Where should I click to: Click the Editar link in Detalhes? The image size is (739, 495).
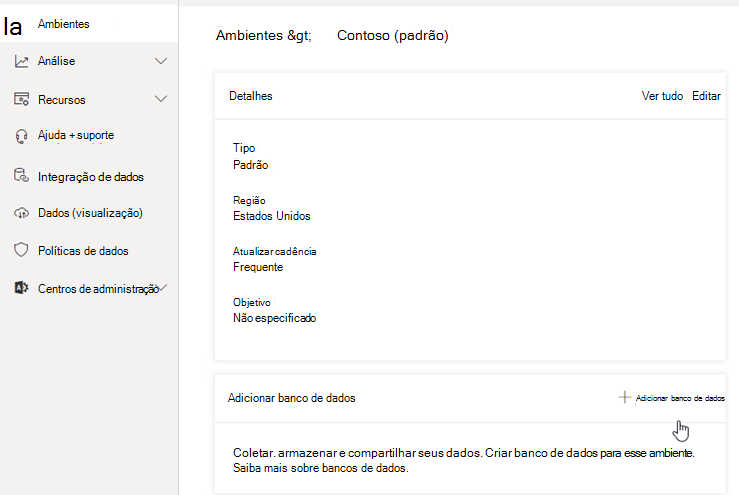[x=706, y=96]
